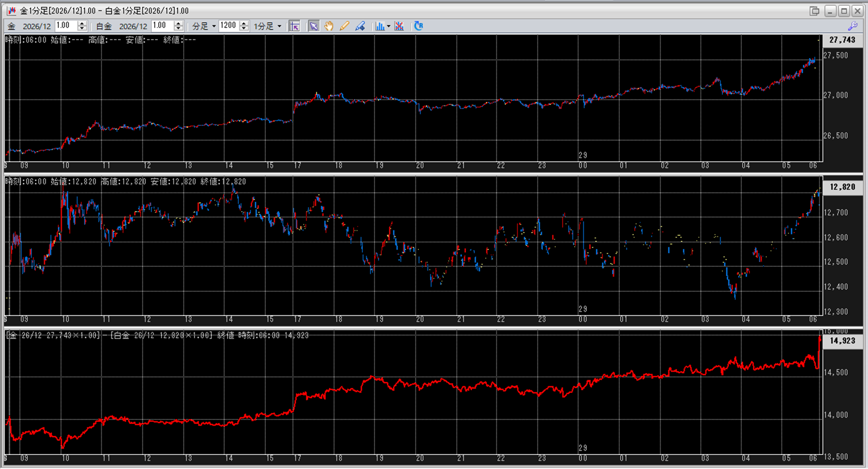Open the wrench settings icon
The width and height of the screenshot is (868, 469).
(852, 26)
